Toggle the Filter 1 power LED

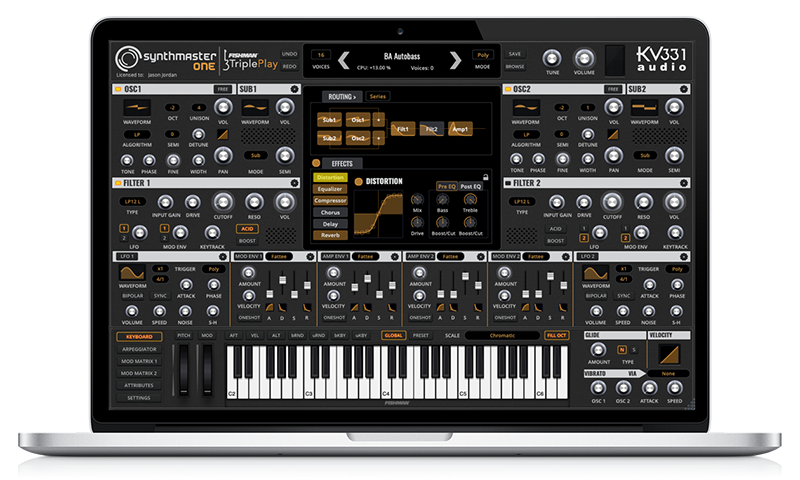click(x=118, y=183)
